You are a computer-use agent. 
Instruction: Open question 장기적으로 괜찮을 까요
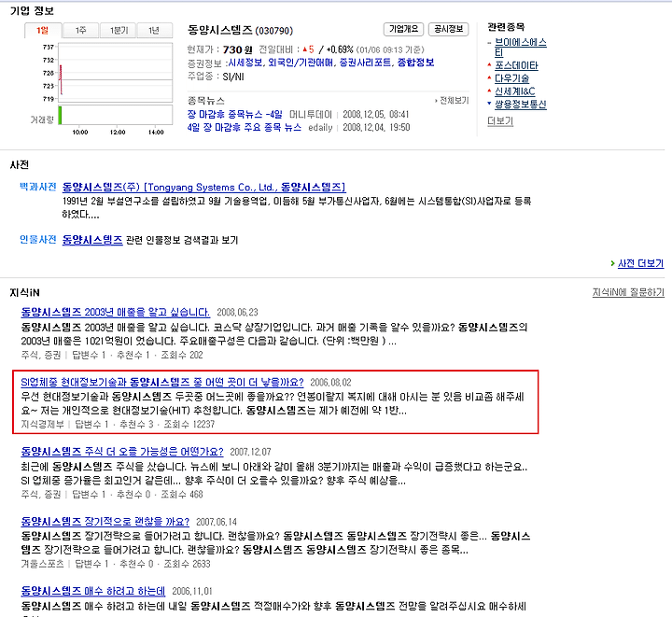tap(105, 522)
